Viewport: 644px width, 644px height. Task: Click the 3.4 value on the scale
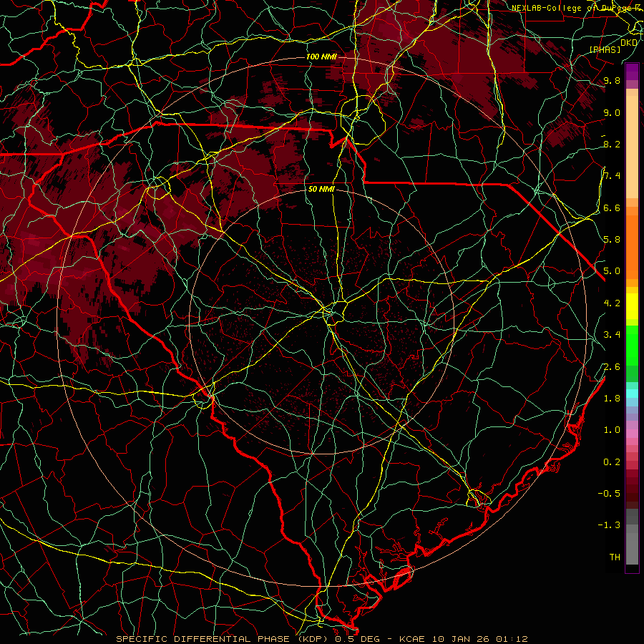click(x=612, y=335)
